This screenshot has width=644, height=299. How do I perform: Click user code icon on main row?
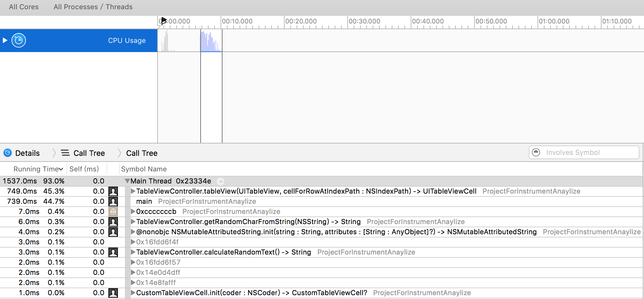[113, 201]
